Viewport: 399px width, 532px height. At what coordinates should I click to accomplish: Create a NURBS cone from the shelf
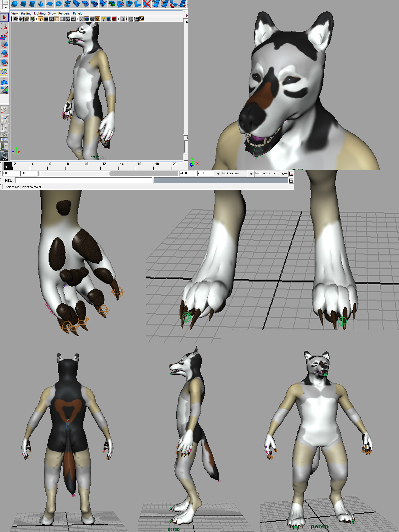[41, 4]
